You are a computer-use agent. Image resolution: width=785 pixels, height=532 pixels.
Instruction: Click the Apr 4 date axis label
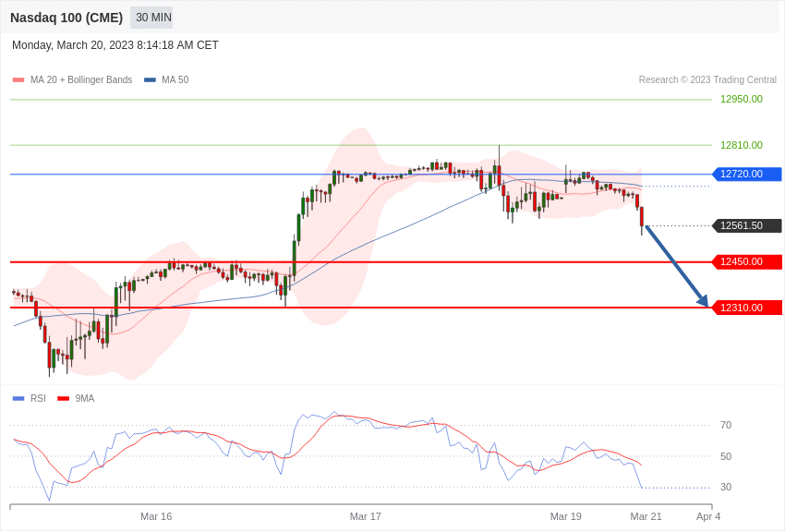point(708,516)
